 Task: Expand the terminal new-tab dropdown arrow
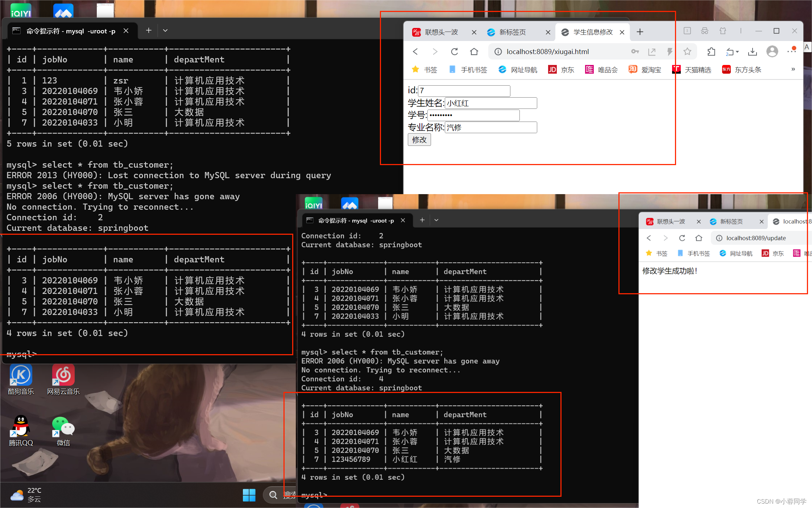coord(165,30)
